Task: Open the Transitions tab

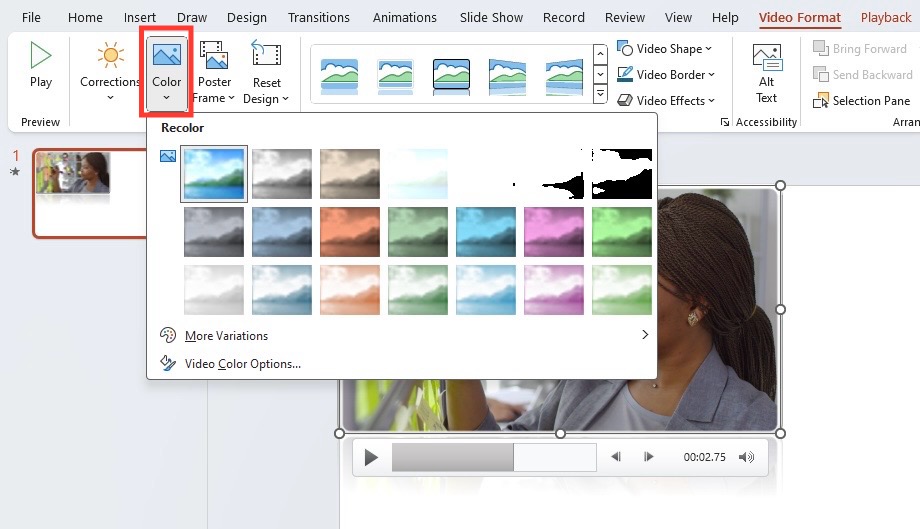Action: click(x=319, y=18)
